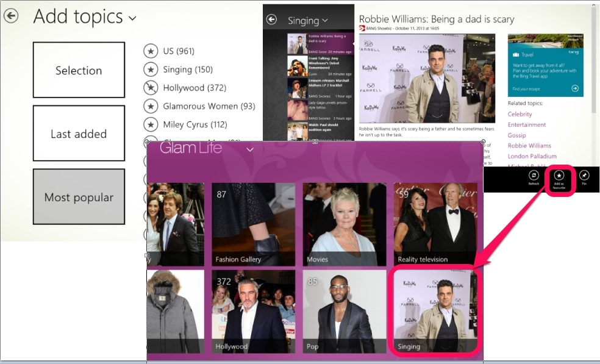The image size is (600, 364).
Task: Open the Hollywood tile
Action: click(253, 312)
